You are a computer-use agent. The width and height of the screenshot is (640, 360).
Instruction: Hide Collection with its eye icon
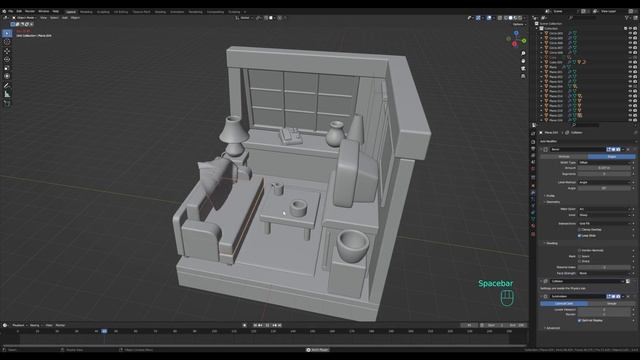click(x=630, y=29)
